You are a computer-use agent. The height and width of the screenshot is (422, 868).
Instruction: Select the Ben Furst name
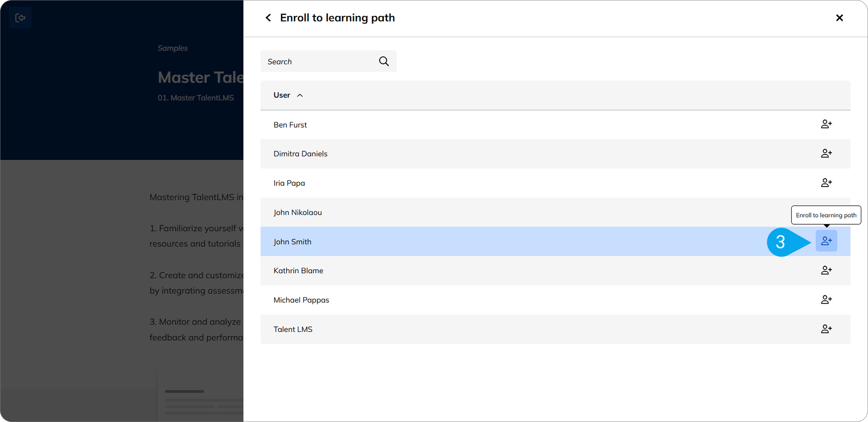[290, 125]
